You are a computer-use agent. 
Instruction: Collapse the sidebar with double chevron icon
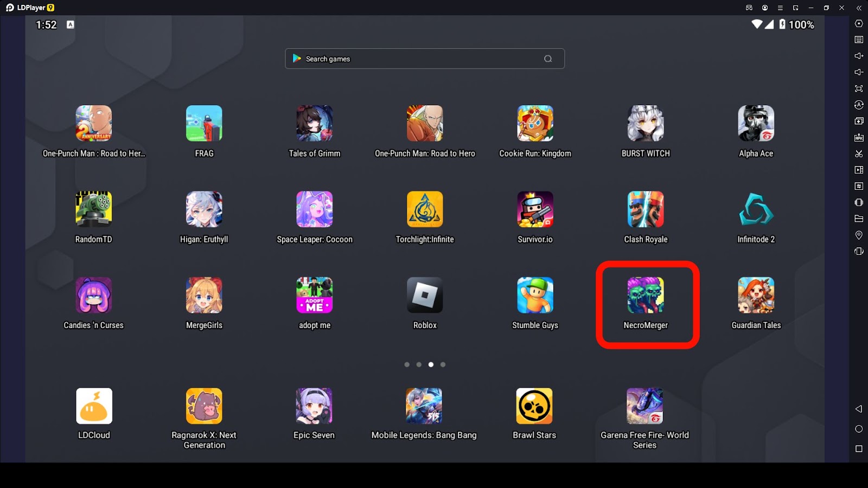[x=859, y=8]
